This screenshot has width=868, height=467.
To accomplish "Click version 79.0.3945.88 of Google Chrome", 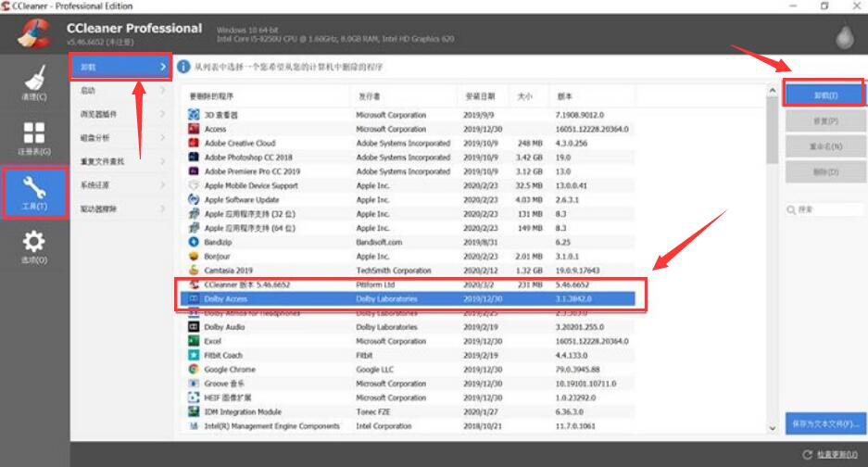I will click(x=577, y=370).
